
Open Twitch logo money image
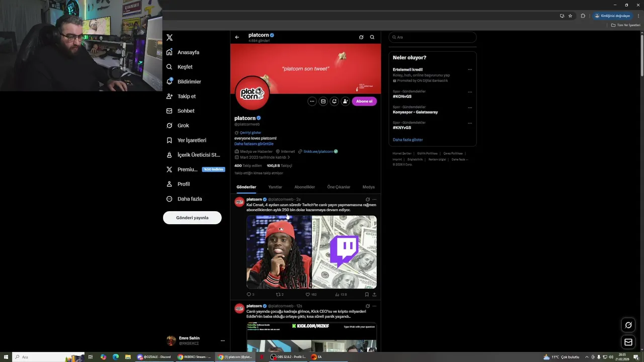(x=344, y=252)
